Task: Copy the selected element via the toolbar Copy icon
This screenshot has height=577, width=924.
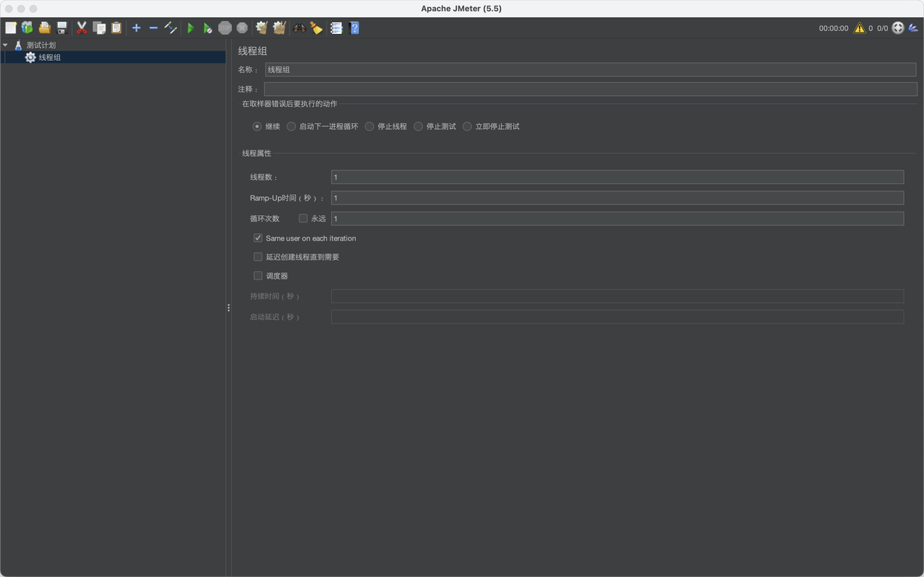Action: pos(99,28)
